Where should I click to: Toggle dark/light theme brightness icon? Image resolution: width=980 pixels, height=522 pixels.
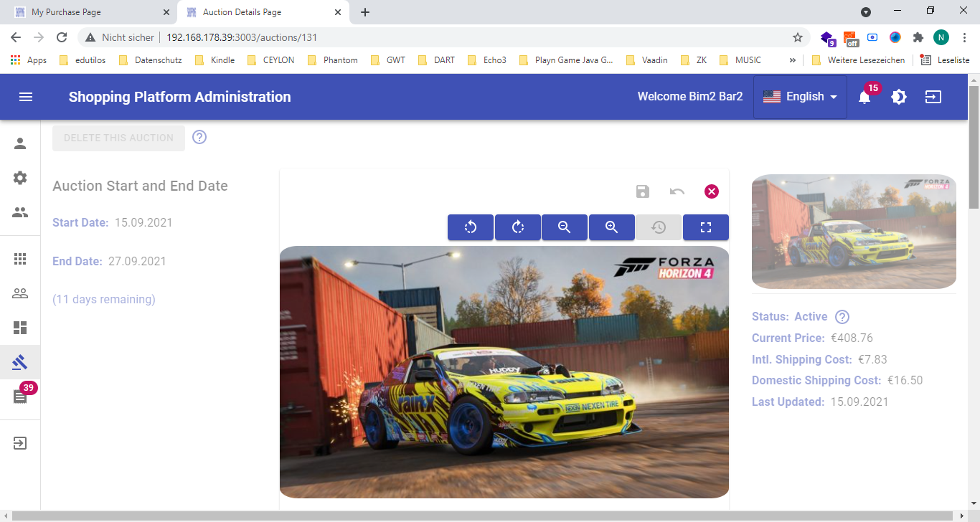pos(899,97)
